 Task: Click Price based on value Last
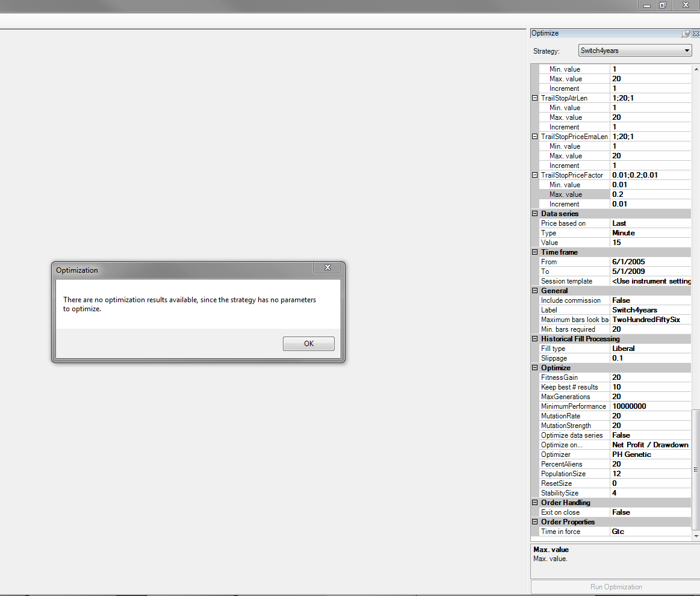pos(651,223)
